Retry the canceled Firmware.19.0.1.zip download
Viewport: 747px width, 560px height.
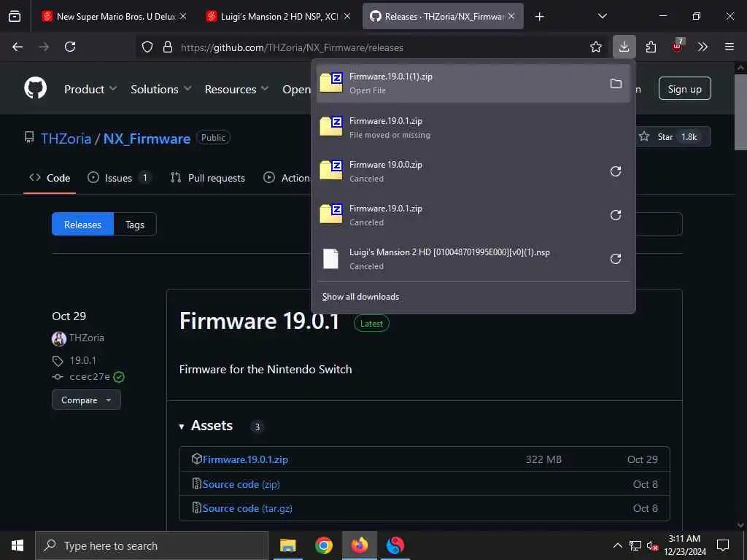[616, 215]
